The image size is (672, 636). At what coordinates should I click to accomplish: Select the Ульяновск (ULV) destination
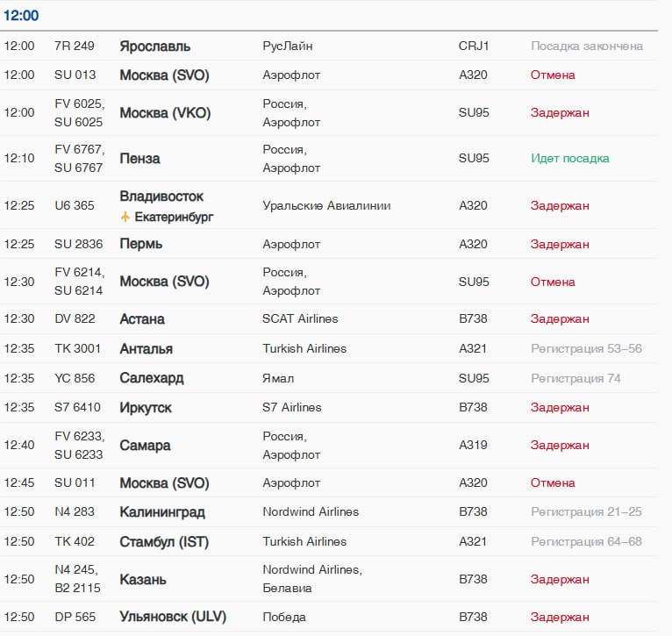173,617
